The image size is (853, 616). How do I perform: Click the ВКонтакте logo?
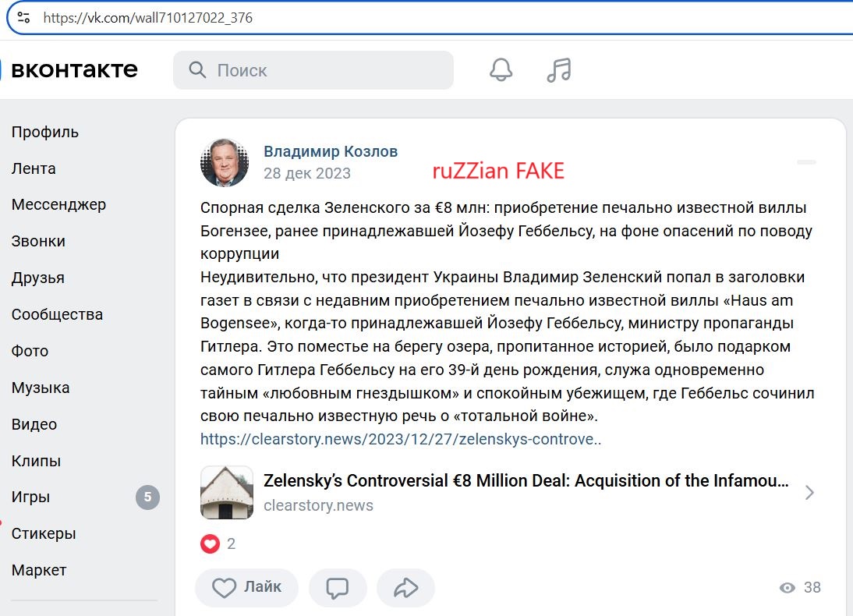[x=74, y=69]
